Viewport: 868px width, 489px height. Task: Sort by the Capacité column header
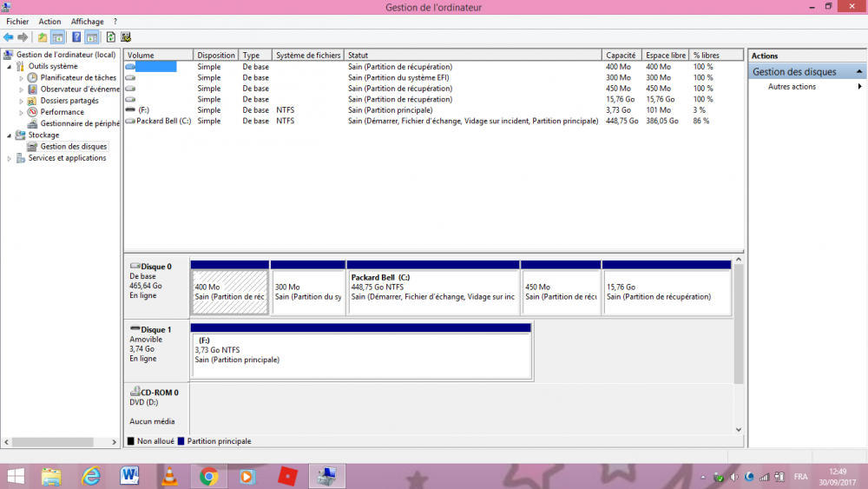coord(621,56)
